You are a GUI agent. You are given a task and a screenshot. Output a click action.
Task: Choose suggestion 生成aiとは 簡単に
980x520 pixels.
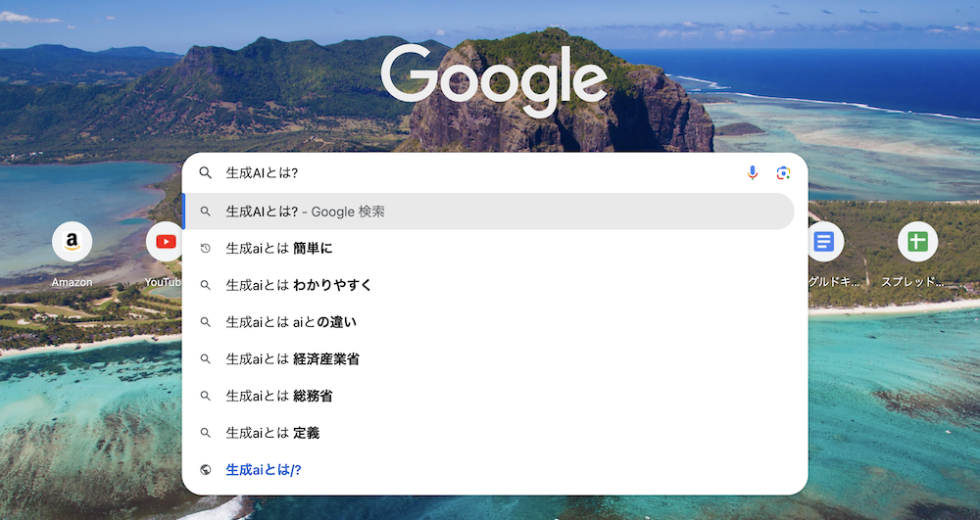click(x=489, y=249)
